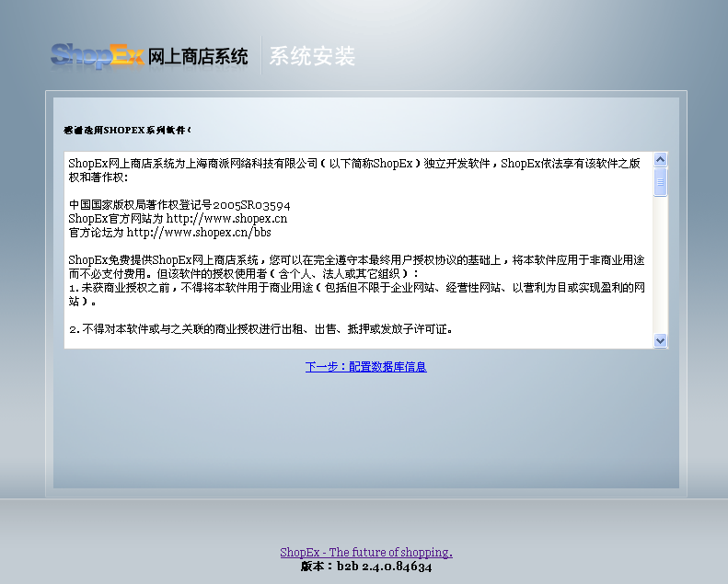
Task: Click license clause 1 about commercial use
Action: coord(356,294)
